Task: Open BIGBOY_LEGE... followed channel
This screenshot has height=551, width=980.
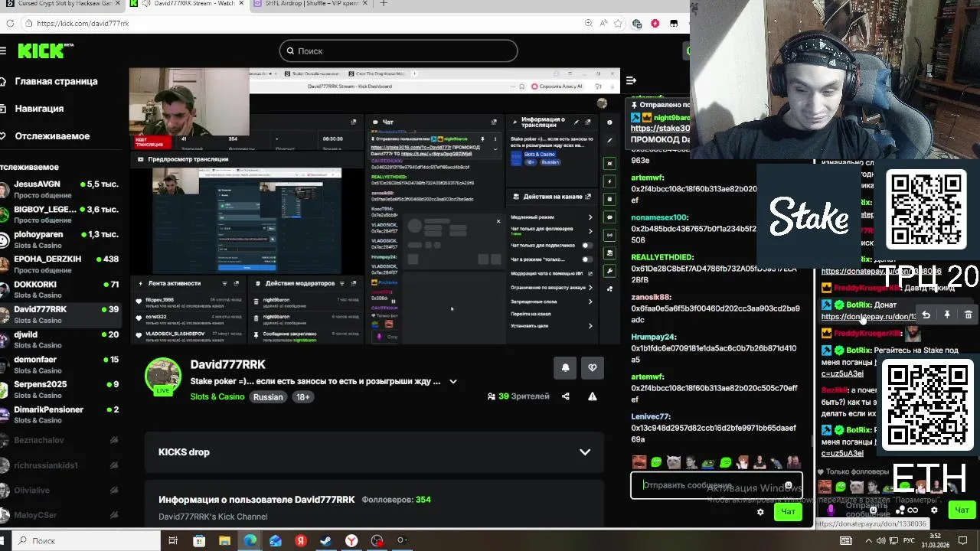Action: 61,214
